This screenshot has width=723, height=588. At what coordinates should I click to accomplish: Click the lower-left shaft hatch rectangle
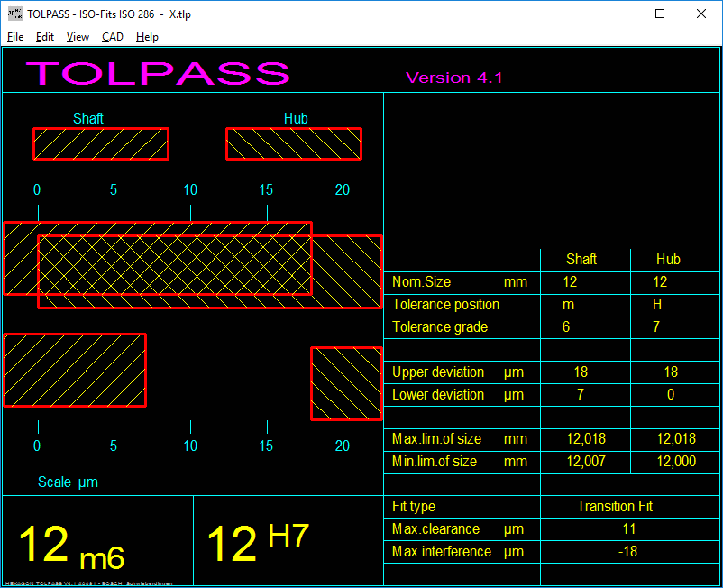click(x=75, y=371)
